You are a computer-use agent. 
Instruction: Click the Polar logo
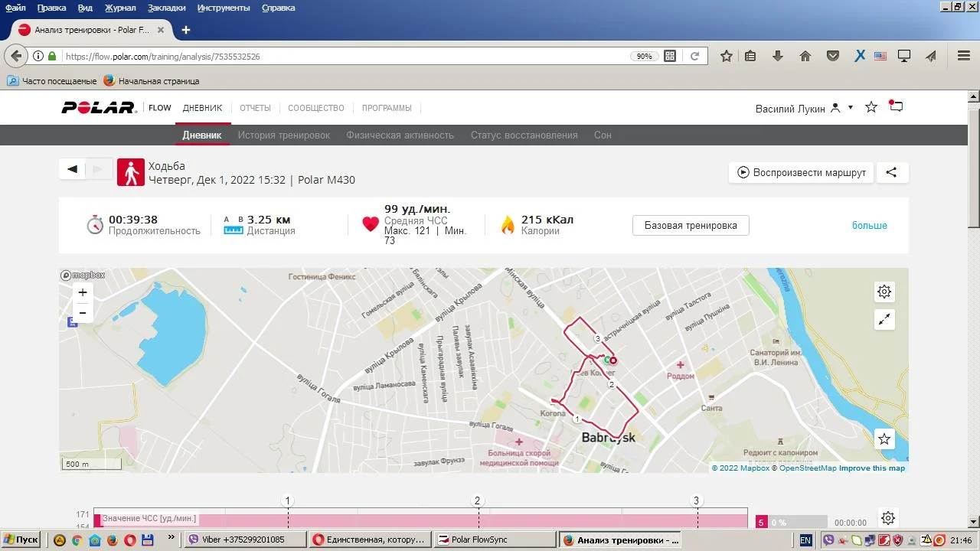point(99,108)
